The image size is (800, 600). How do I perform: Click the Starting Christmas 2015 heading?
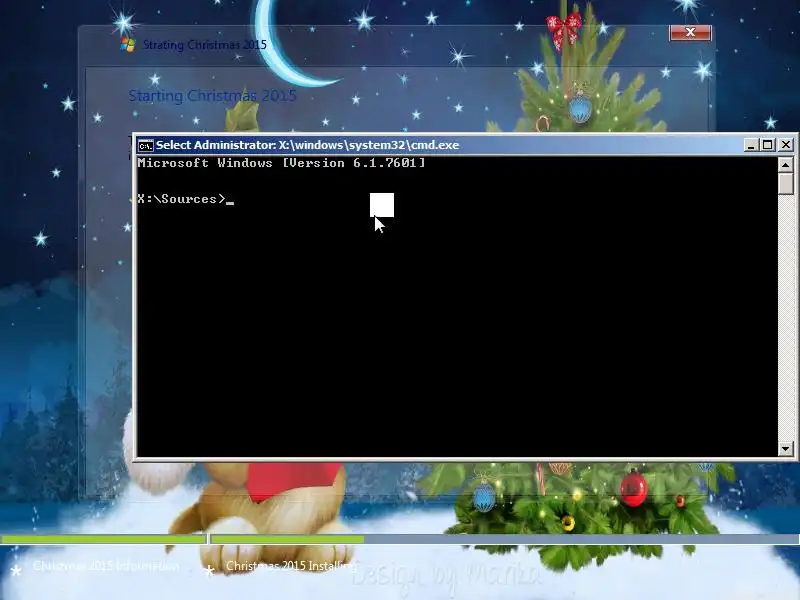coord(212,95)
